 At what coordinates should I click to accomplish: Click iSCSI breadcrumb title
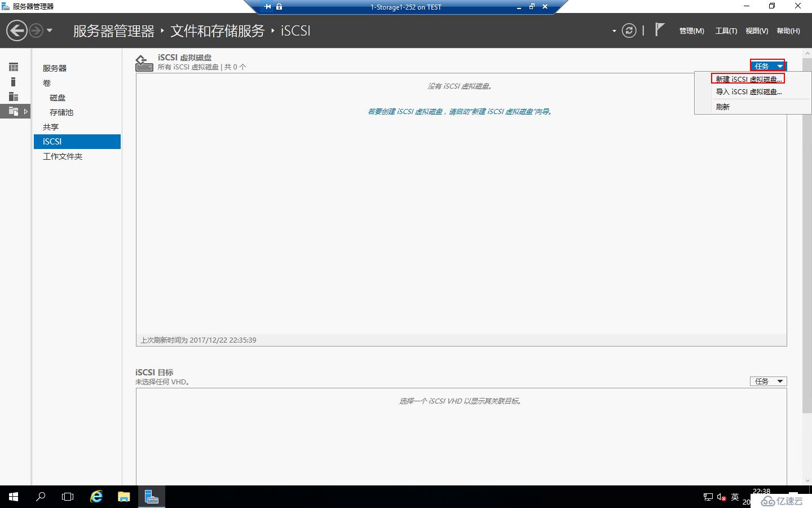tap(295, 31)
